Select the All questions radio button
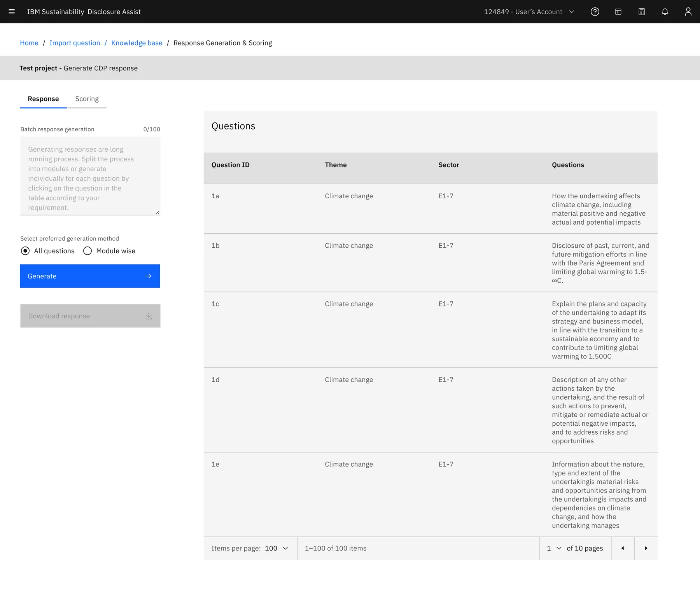This screenshot has height=589, width=700. click(x=25, y=251)
